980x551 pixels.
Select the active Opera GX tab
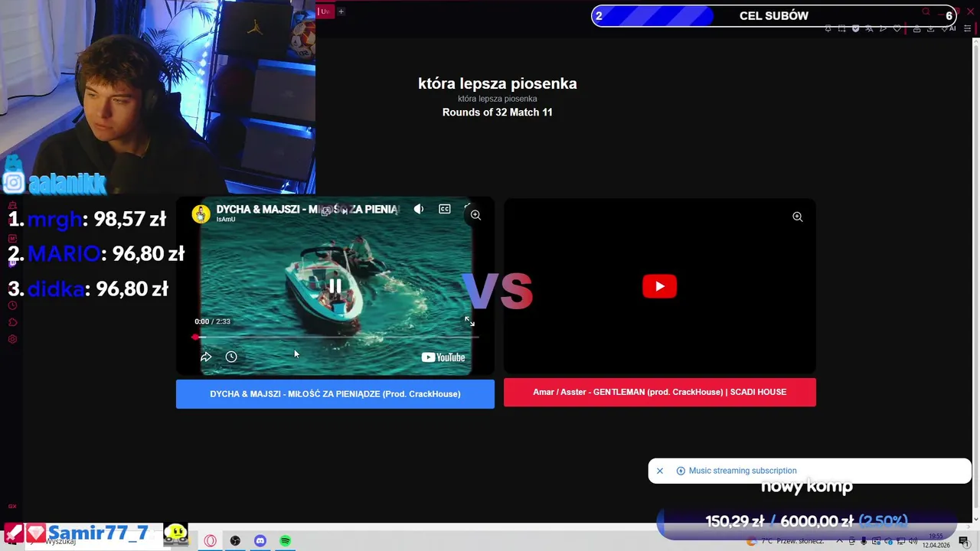coord(325,11)
